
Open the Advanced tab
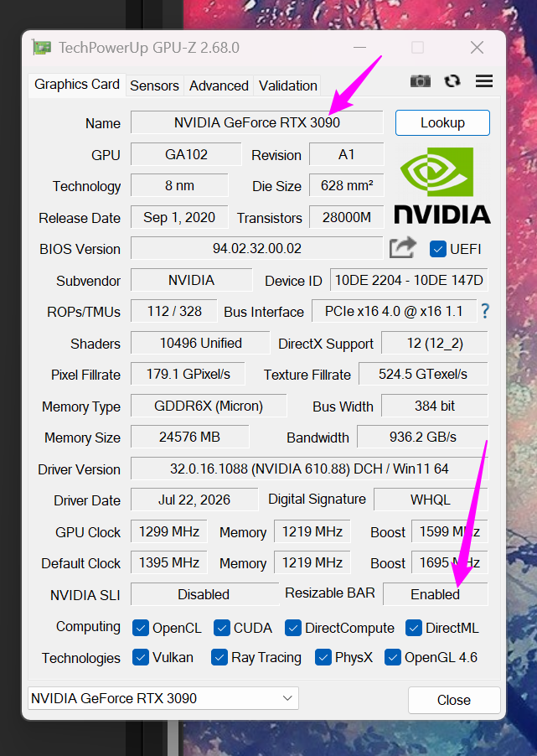point(219,85)
